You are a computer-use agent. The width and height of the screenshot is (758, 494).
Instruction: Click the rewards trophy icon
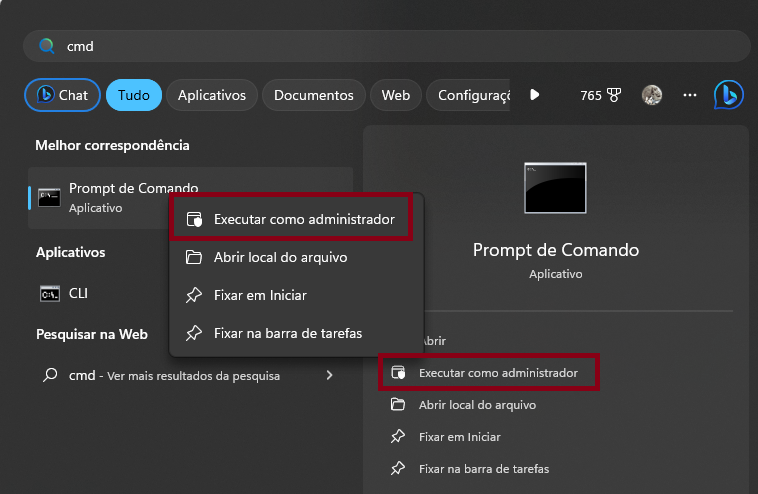[614, 95]
